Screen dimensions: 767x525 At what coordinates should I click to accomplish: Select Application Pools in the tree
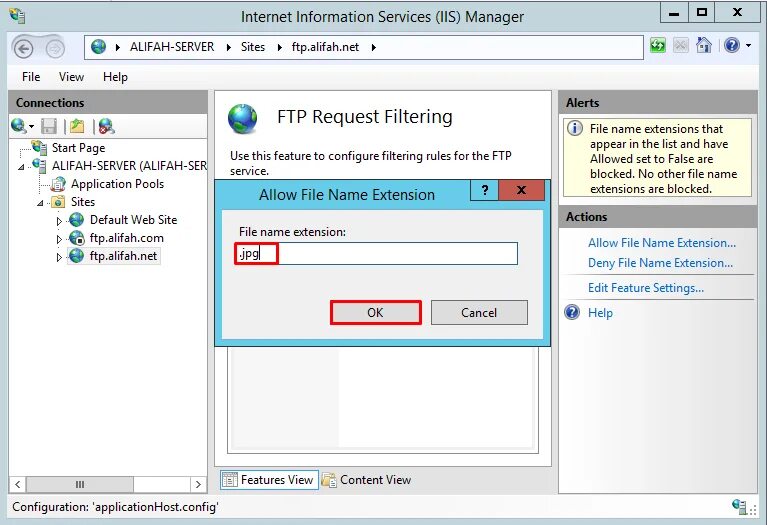click(117, 184)
